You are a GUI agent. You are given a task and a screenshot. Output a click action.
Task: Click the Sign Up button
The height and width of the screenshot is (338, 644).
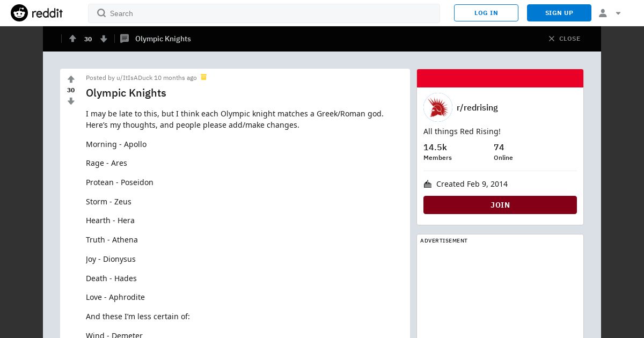[559, 13]
